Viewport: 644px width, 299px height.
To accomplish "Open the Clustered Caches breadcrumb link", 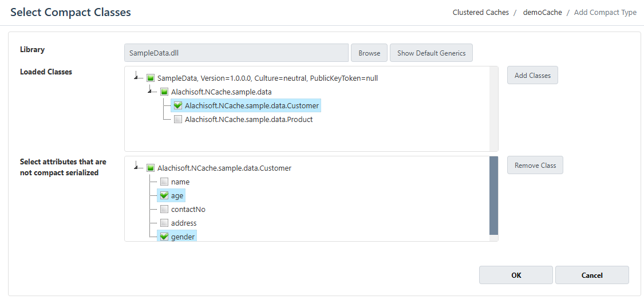I will 480,13.
